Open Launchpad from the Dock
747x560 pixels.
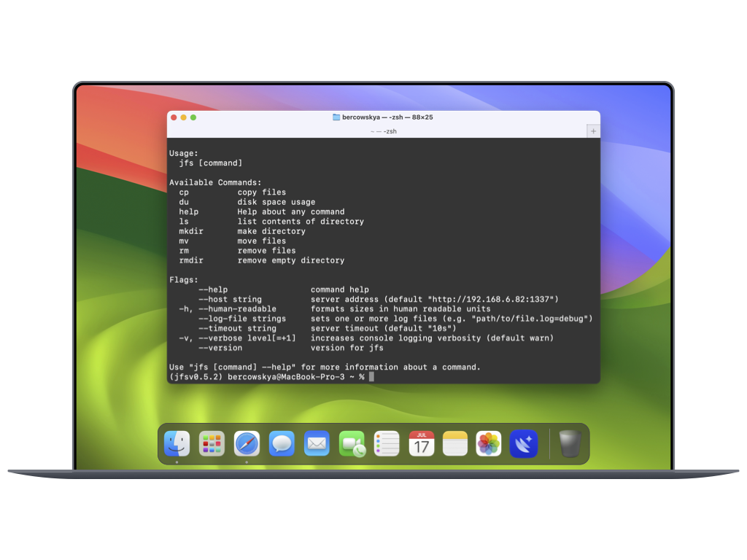[212, 443]
